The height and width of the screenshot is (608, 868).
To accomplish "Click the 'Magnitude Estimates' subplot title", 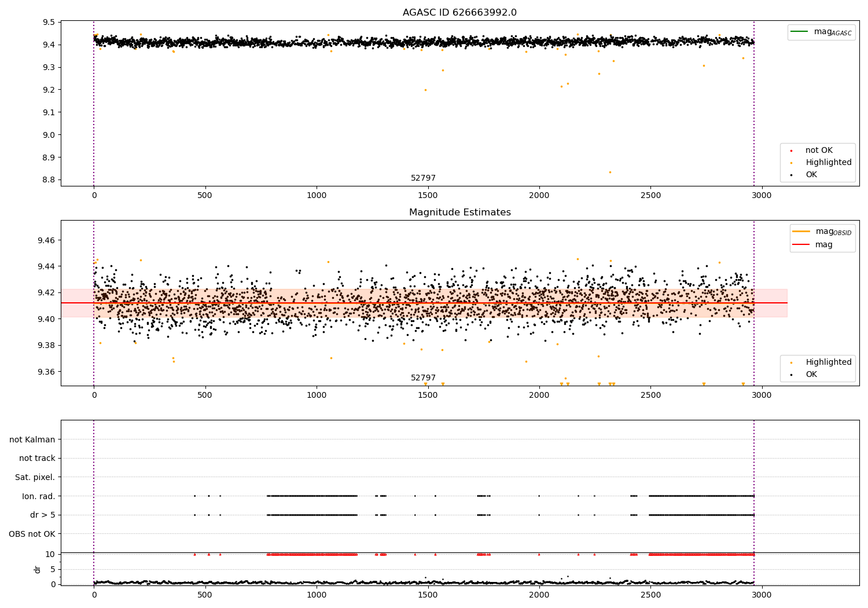I will click(459, 213).
